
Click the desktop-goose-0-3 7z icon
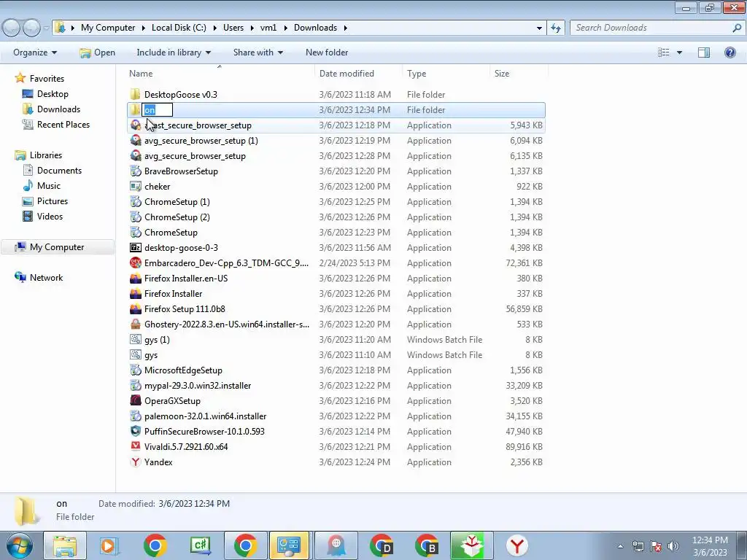click(x=135, y=248)
